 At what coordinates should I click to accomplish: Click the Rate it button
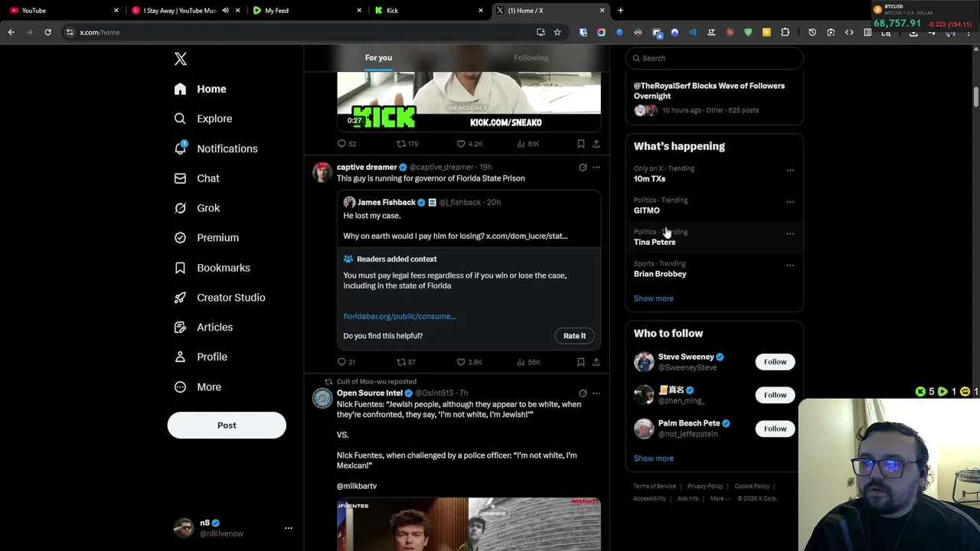[x=574, y=336]
